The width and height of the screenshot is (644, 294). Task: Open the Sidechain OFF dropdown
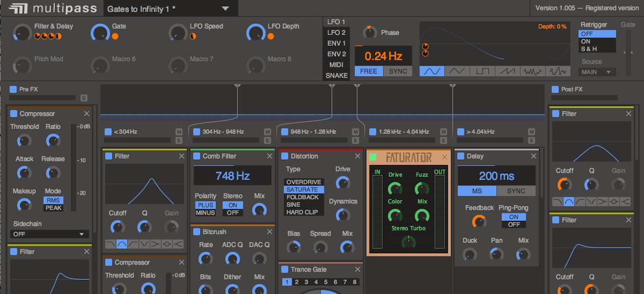pyautogui.click(x=49, y=234)
